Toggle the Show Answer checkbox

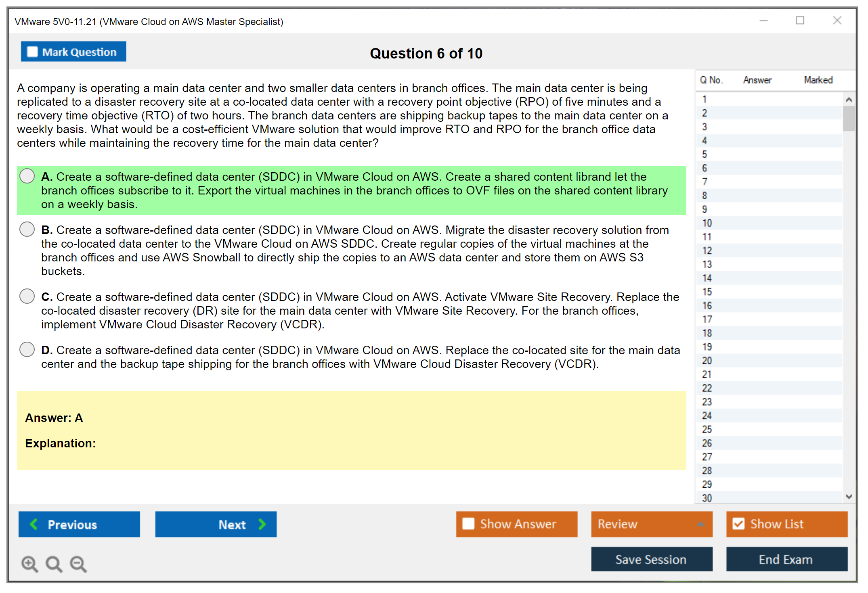(x=468, y=524)
